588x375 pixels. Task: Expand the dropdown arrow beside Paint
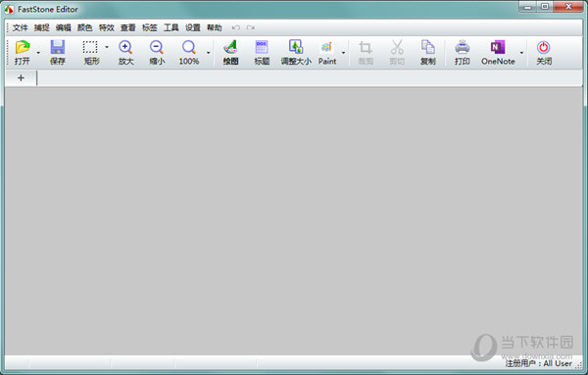343,53
